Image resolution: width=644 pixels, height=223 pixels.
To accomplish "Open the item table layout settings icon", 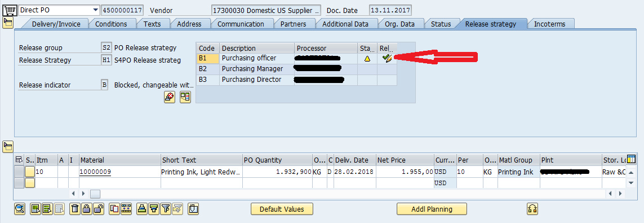I will 631,160.
